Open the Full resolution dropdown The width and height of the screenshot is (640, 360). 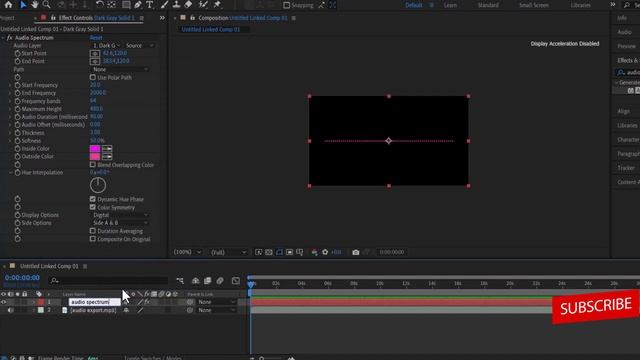pyautogui.click(x=229, y=252)
